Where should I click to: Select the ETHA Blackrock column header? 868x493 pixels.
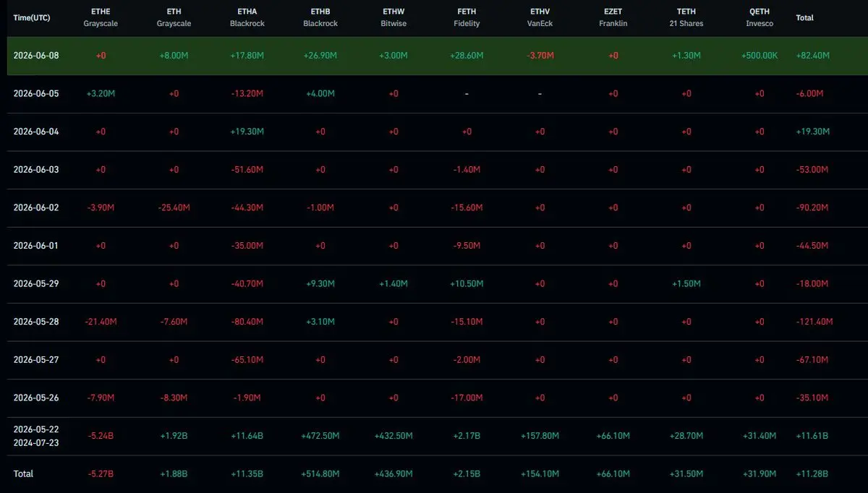point(247,17)
